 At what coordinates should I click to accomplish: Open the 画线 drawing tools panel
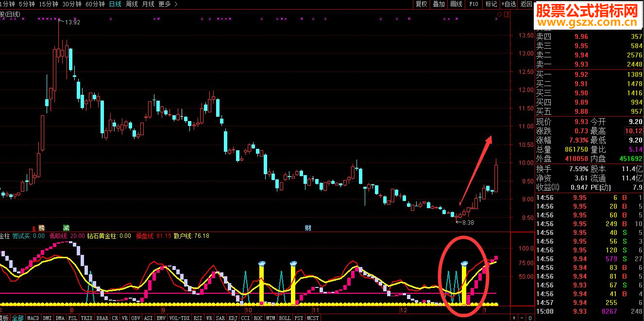pos(456,4)
